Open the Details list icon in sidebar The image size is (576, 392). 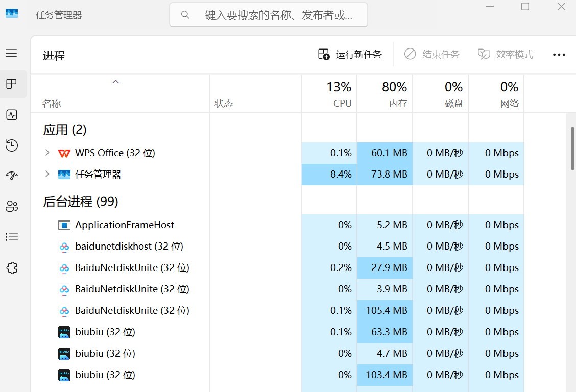(12, 237)
